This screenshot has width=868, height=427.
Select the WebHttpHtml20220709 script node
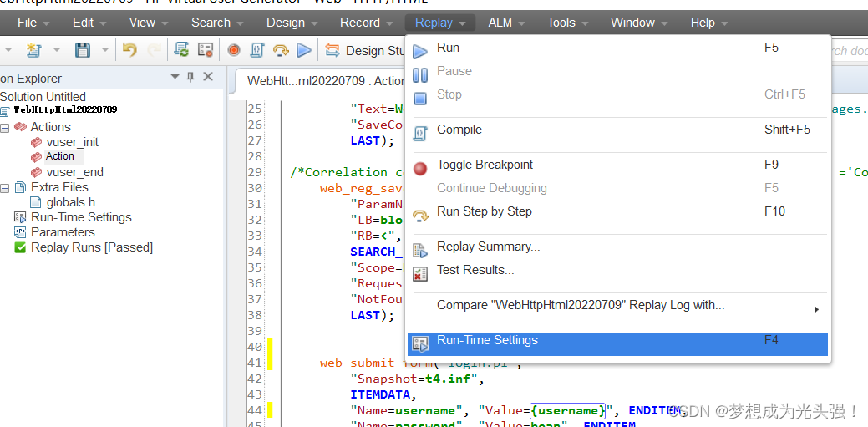point(65,109)
